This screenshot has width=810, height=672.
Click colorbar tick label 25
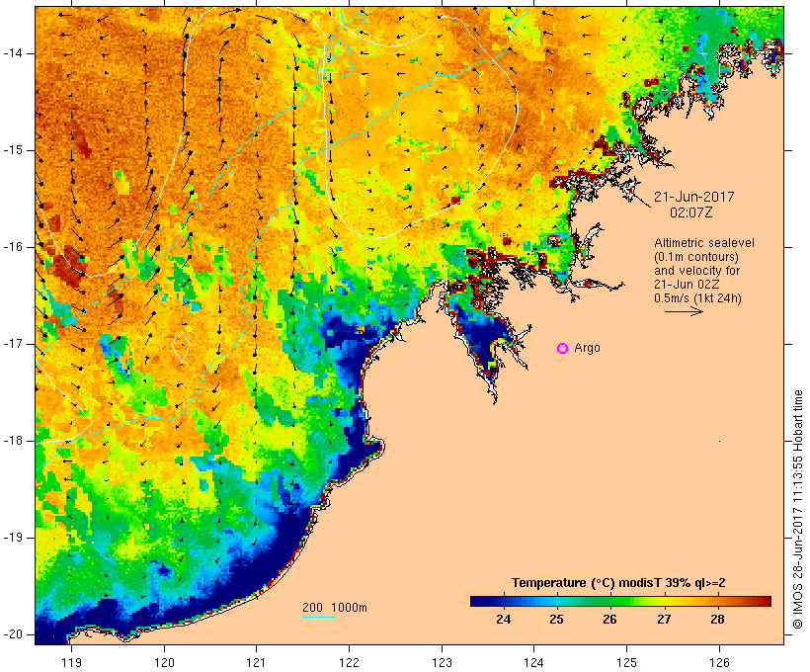click(556, 620)
